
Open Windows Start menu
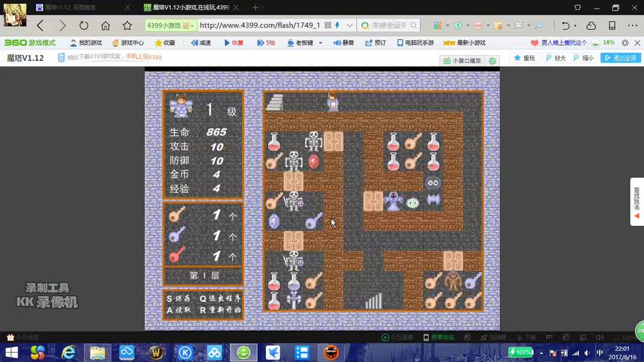click(x=12, y=353)
